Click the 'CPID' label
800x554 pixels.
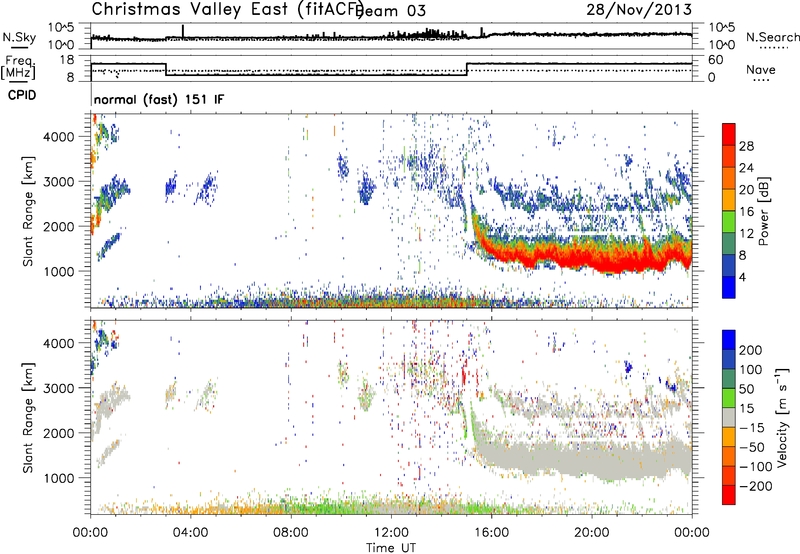tap(22, 95)
